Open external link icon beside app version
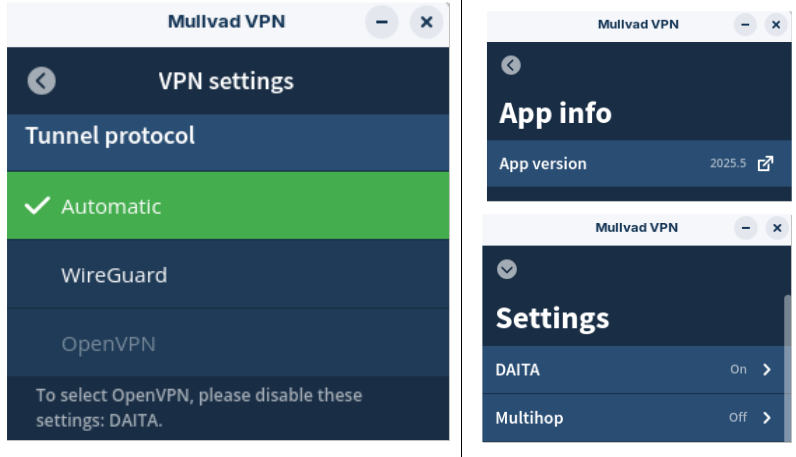The width and height of the screenshot is (796, 457). pos(765,164)
